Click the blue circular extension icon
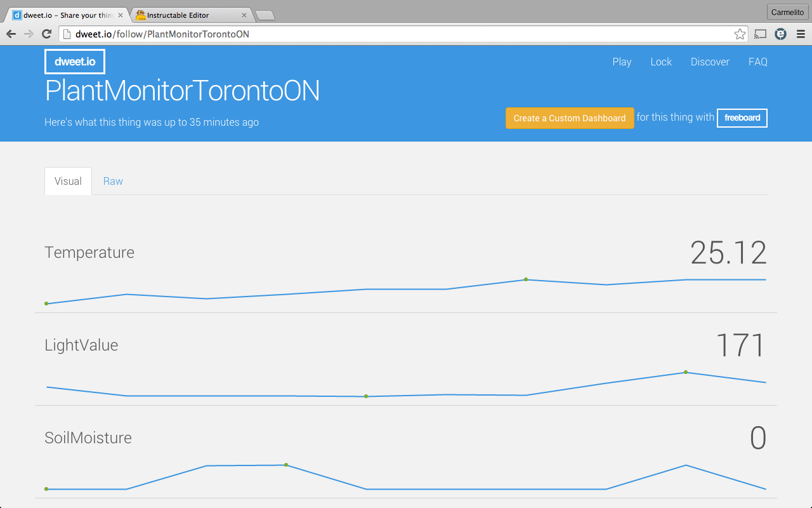 (x=781, y=34)
